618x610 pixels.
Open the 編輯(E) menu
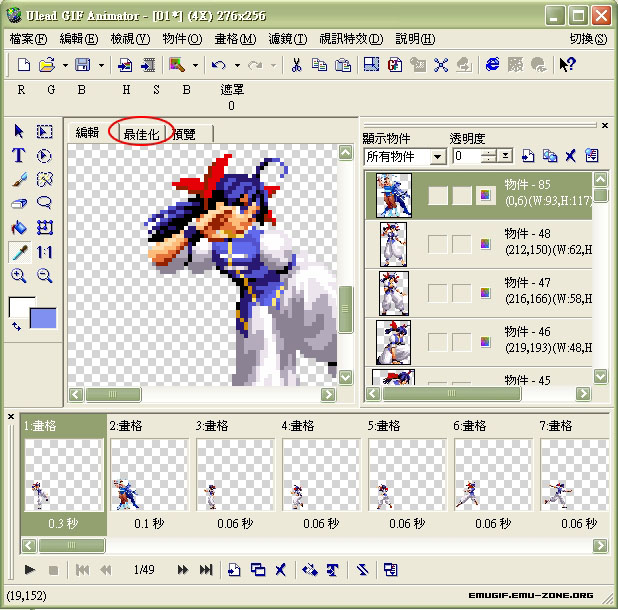tap(78, 39)
